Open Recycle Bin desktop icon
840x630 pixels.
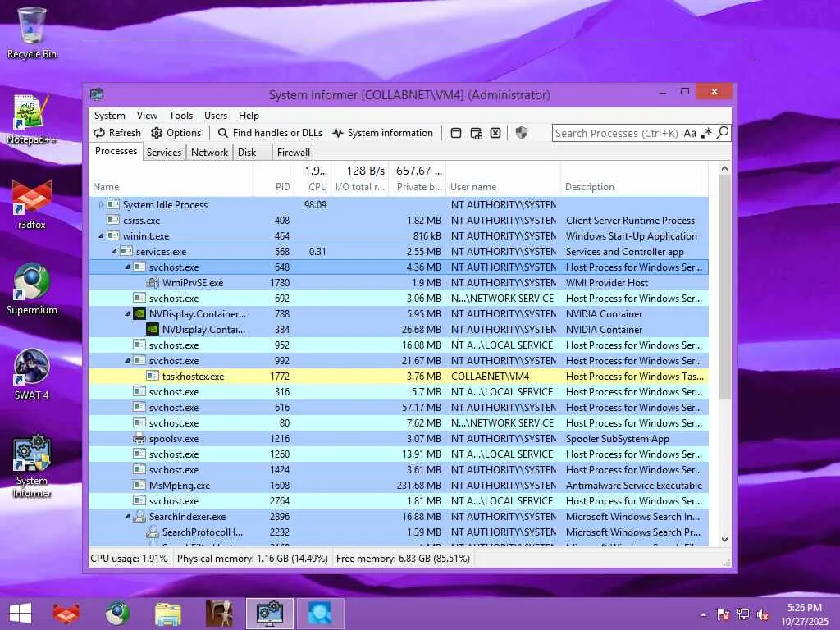[32, 33]
